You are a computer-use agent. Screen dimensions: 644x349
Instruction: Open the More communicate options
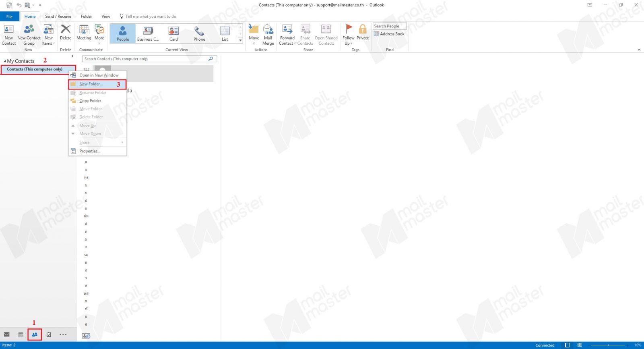pyautogui.click(x=99, y=34)
